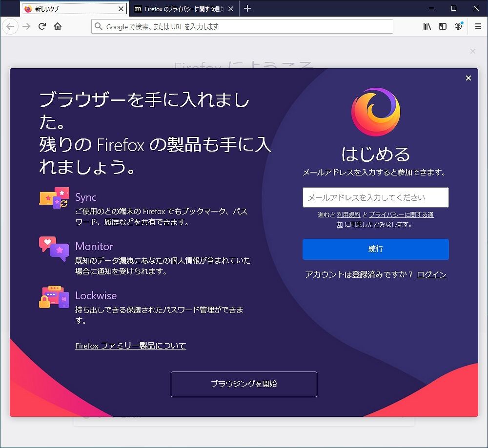The image size is (488, 448).
Task: Dismiss the welcome dialog with X
Action: pyautogui.click(x=468, y=78)
